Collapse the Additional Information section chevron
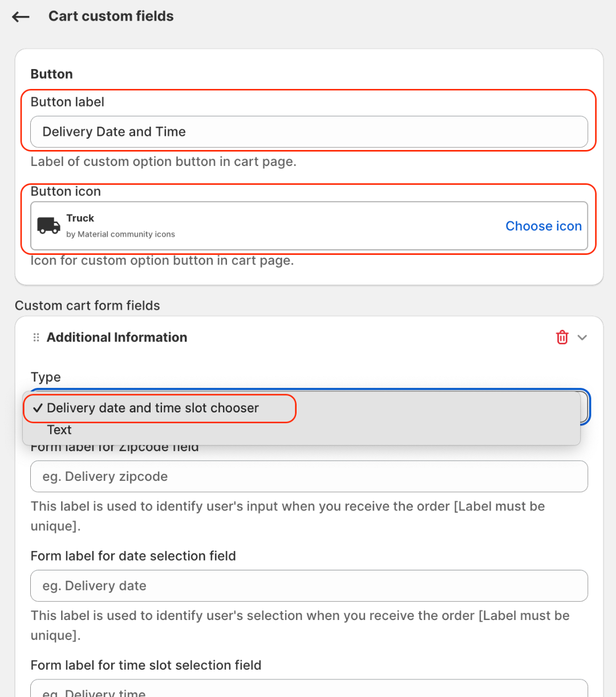 pyautogui.click(x=582, y=337)
